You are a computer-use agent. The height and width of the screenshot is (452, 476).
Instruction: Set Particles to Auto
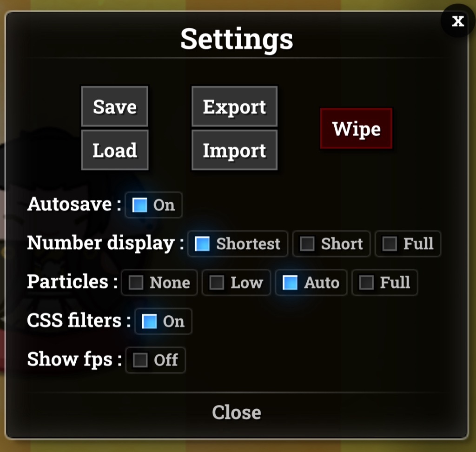(311, 283)
